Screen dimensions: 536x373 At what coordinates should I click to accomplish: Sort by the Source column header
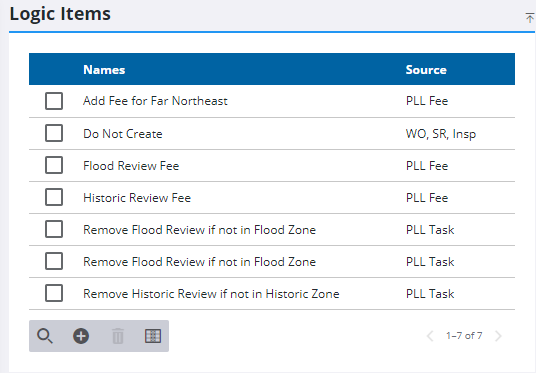click(x=426, y=70)
